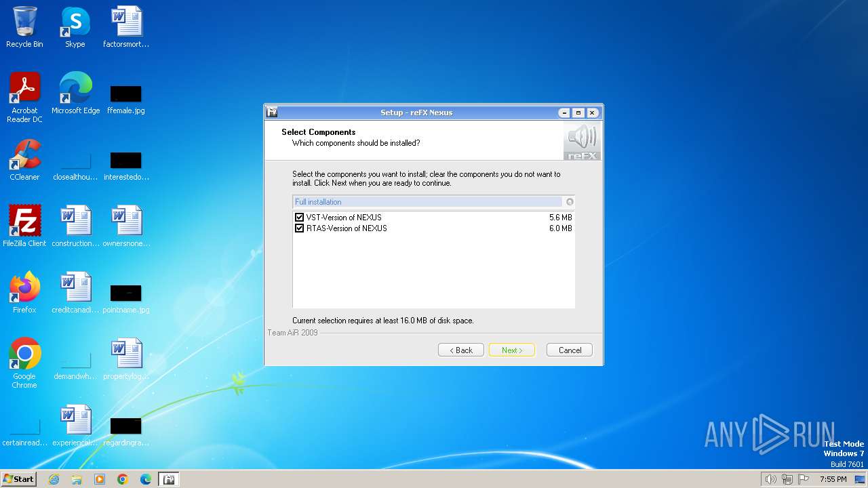Click the Back button
This screenshot has width=868, height=488.
click(x=461, y=350)
